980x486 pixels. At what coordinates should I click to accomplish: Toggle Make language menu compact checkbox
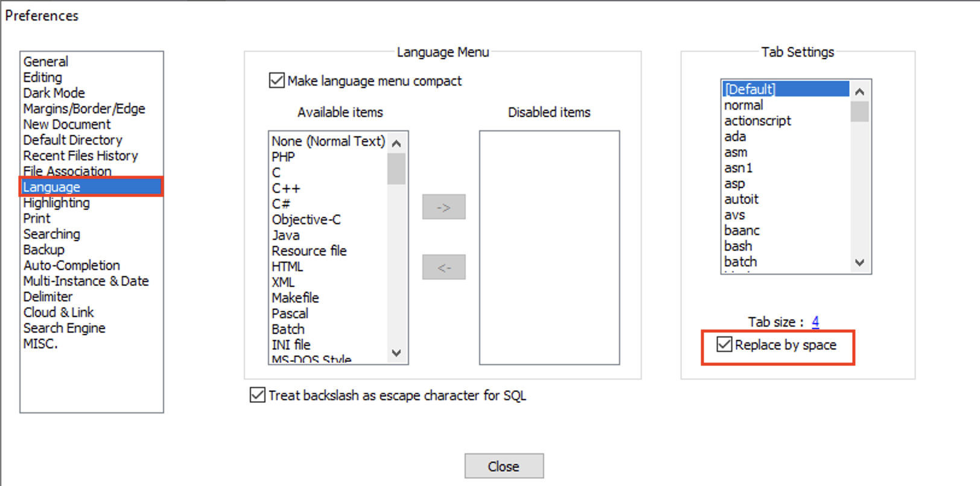pyautogui.click(x=277, y=81)
